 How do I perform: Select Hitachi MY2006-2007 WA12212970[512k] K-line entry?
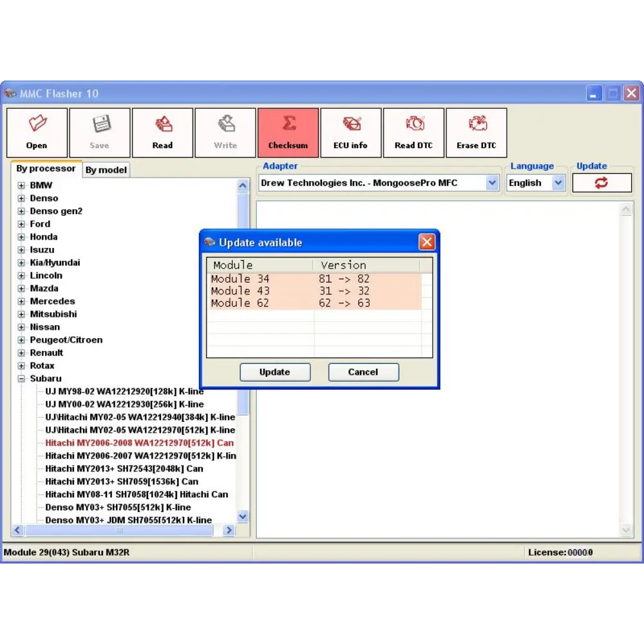[140, 456]
